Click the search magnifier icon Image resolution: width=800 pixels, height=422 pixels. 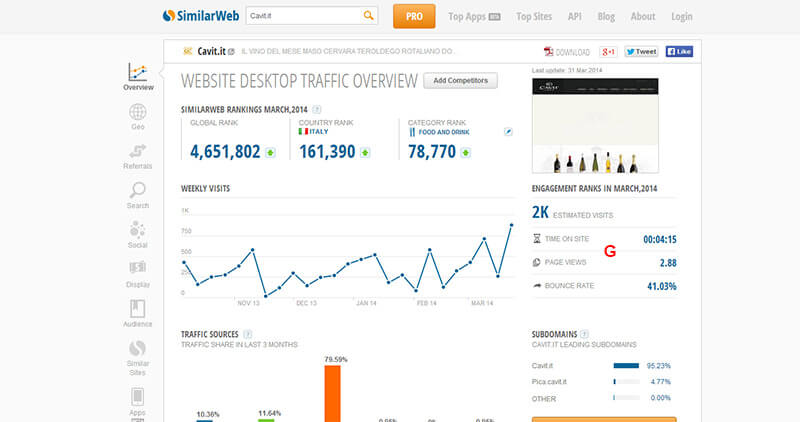(x=368, y=16)
